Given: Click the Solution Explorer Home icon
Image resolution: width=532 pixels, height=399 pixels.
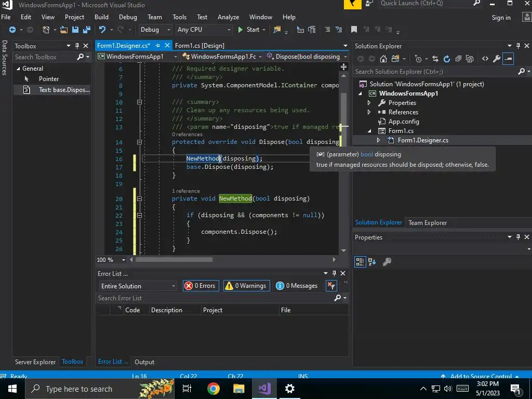Looking at the screenshot, I should click(x=383, y=59).
